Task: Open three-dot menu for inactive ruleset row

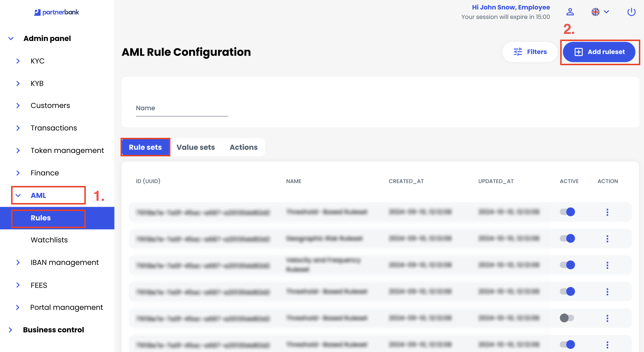Action: (607, 318)
